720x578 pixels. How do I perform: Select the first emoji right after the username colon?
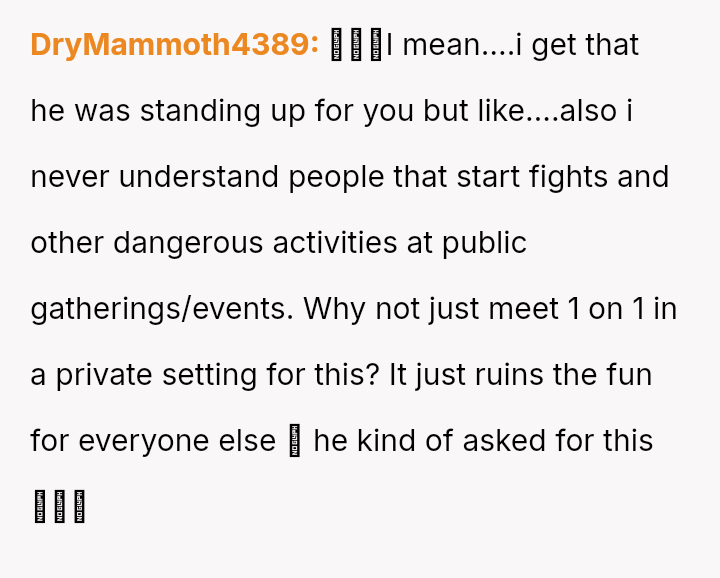[338, 46]
